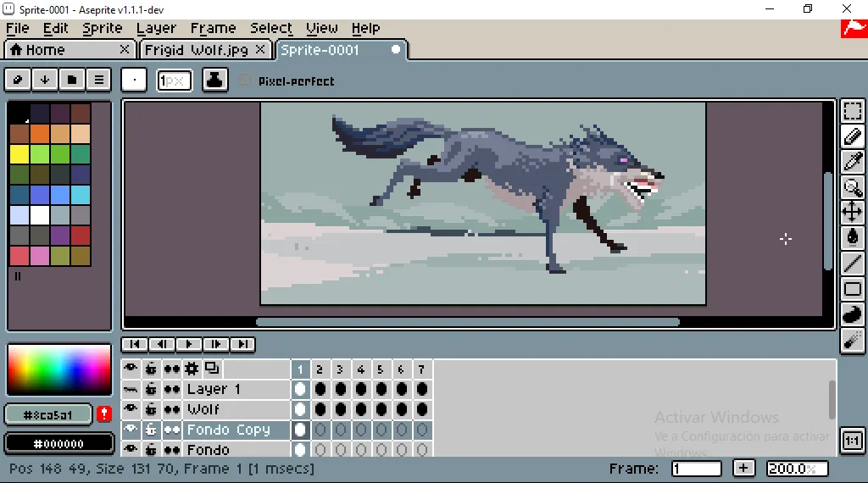Enable the Pixel-perfect checkbox
The height and width of the screenshot is (483, 868).
pyautogui.click(x=245, y=80)
